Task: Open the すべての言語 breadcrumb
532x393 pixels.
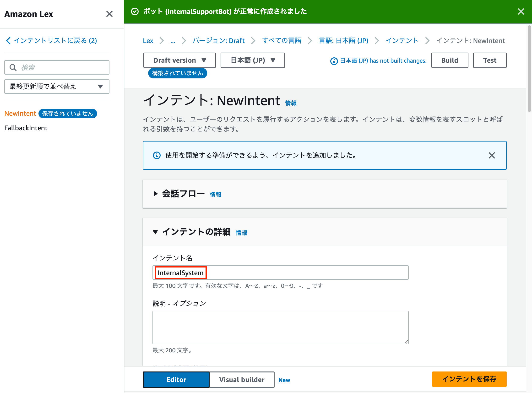Action: pyautogui.click(x=282, y=41)
